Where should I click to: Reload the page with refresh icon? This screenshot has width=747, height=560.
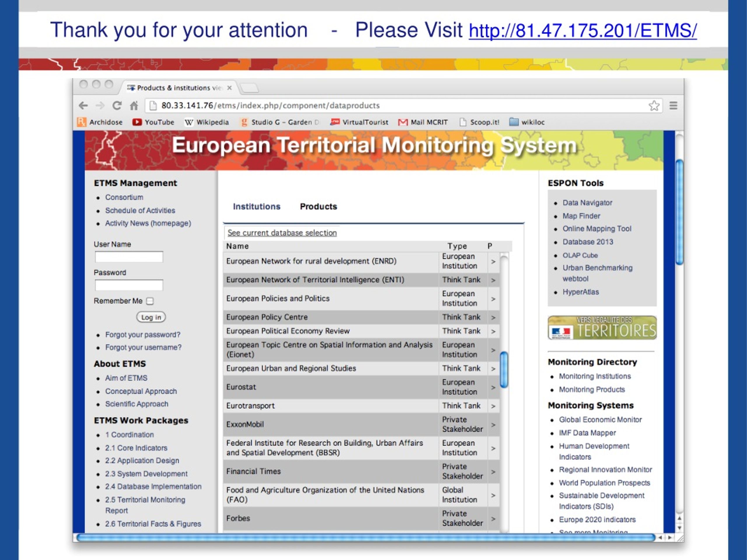pos(117,106)
